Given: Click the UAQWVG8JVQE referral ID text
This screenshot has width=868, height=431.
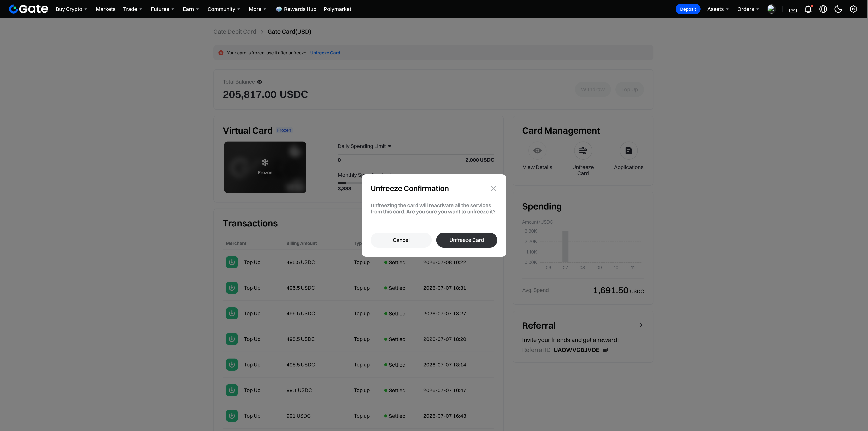Looking at the screenshot, I should point(576,350).
